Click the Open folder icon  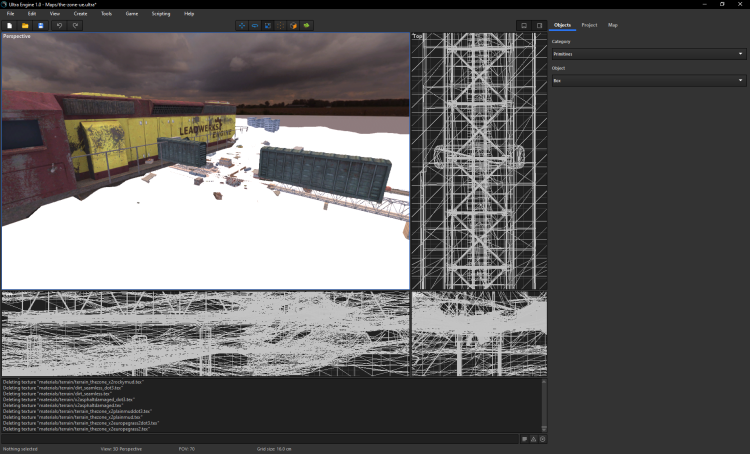pyautogui.click(x=25, y=25)
